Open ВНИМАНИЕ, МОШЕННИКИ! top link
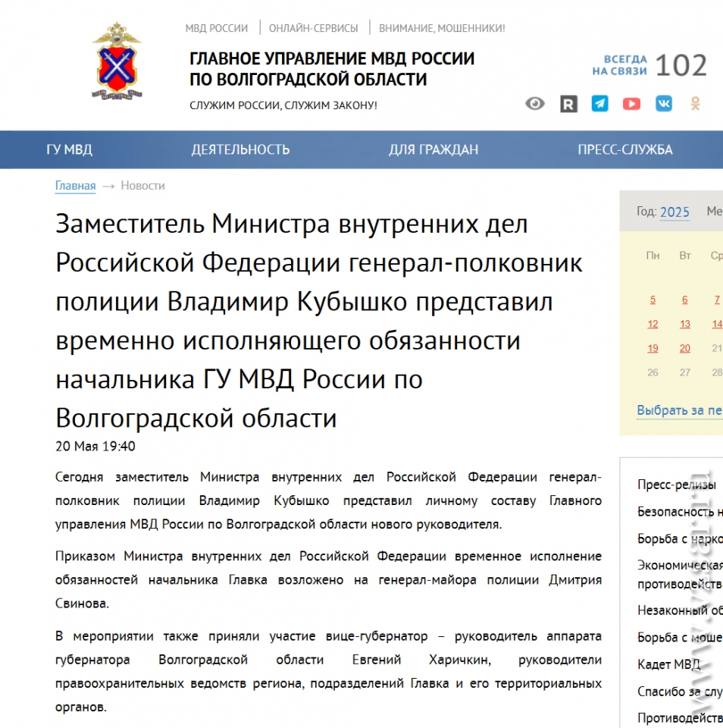This screenshot has width=723, height=728. click(442, 28)
